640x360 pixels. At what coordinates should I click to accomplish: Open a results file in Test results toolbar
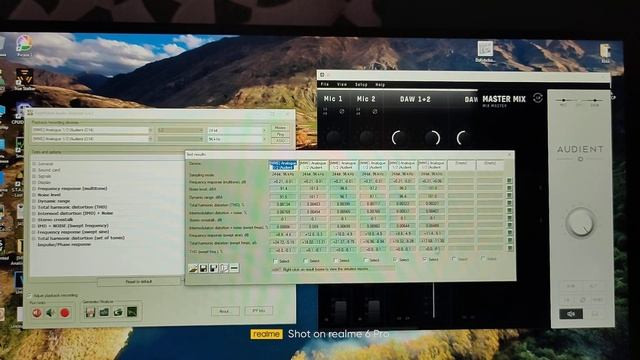[x=193, y=268]
